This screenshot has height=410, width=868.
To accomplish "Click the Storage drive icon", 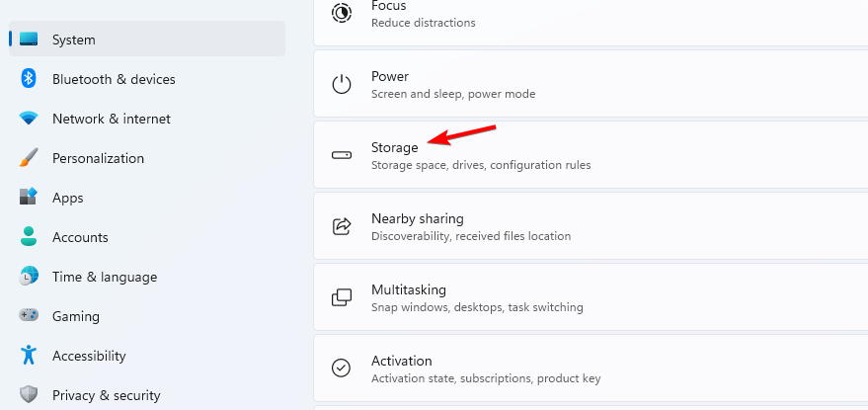I will pos(342,155).
